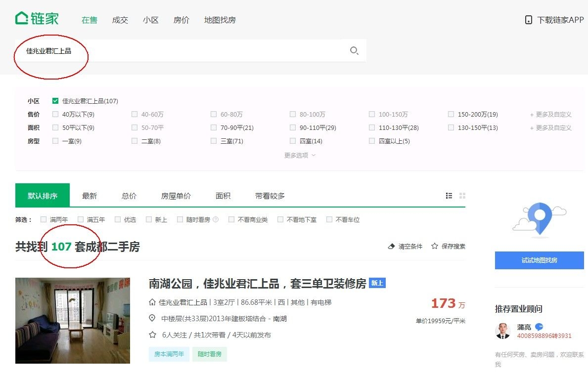Switch to grid view layout icon

click(x=462, y=196)
